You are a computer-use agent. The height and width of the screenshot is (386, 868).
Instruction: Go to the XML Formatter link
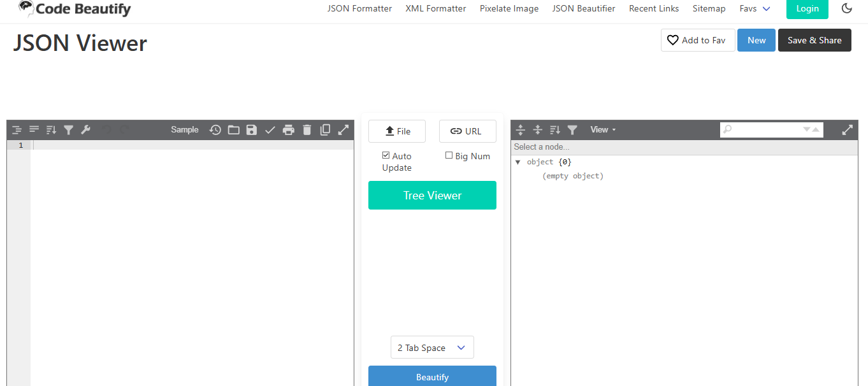tap(436, 8)
